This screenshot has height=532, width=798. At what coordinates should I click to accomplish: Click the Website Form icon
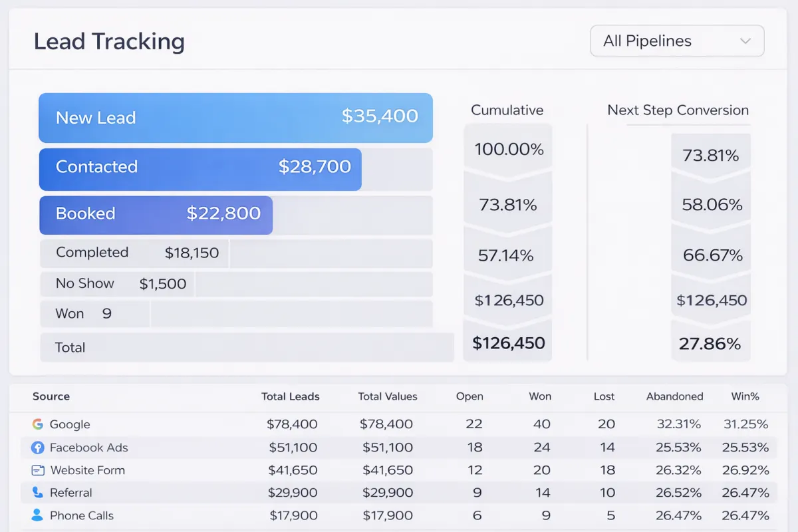click(x=38, y=470)
